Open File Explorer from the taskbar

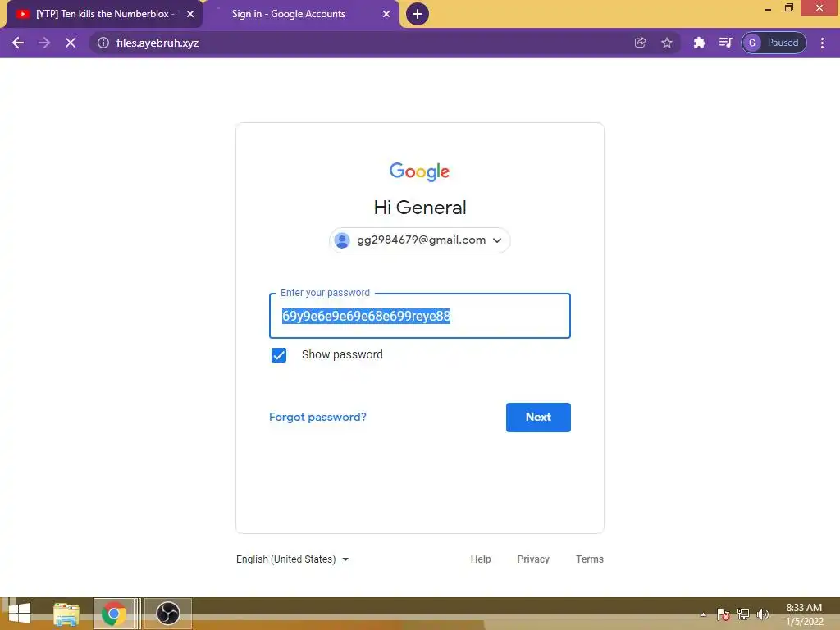click(x=66, y=614)
